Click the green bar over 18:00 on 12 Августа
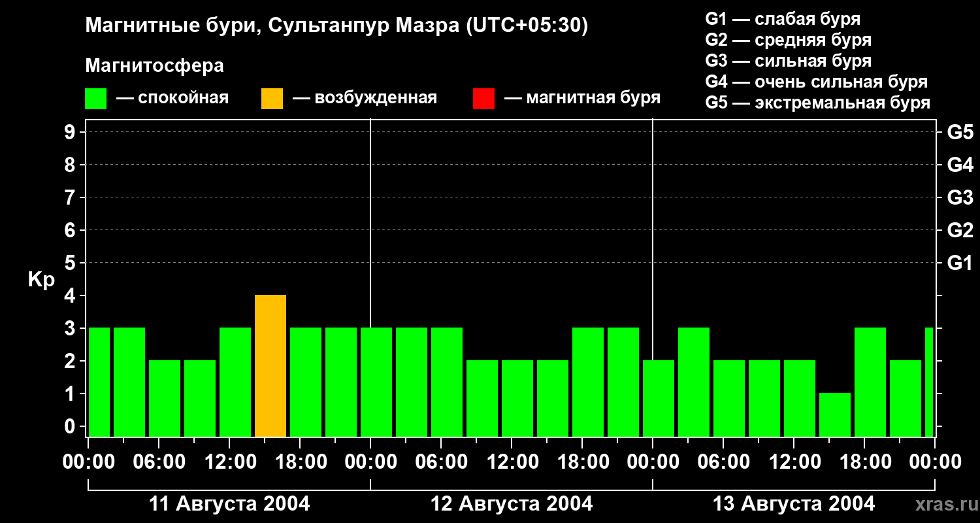The image size is (980, 523). [x=588, y=382]
